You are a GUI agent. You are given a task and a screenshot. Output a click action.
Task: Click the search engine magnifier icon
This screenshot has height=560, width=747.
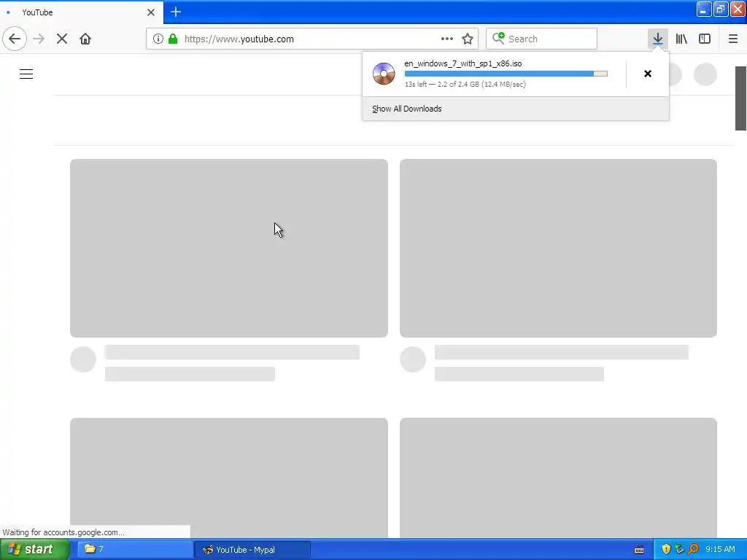point(498,38)
